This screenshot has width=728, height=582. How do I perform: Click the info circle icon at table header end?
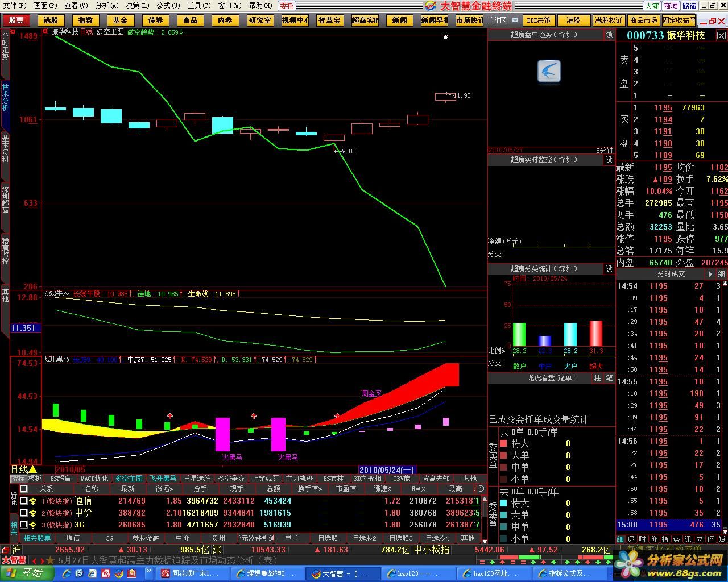(481, 488)
